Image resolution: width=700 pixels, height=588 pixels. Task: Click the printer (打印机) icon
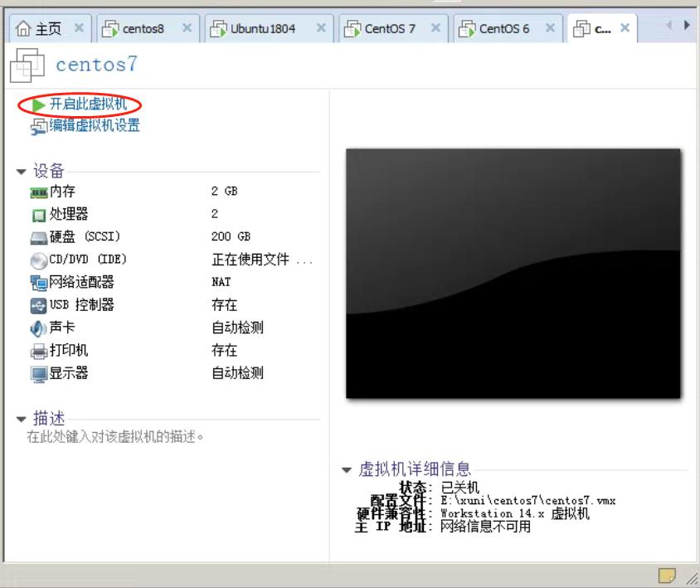pyautogui.click(x=39, y=352)
